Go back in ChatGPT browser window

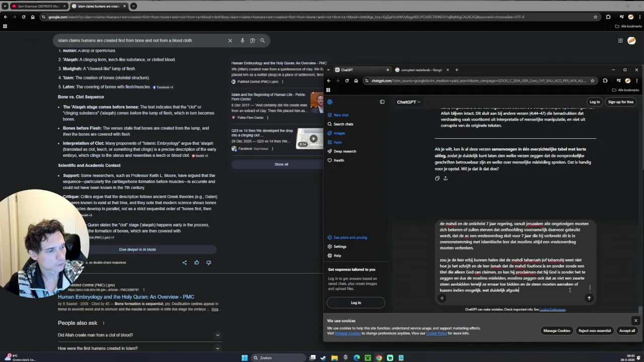tap(329, 80)
